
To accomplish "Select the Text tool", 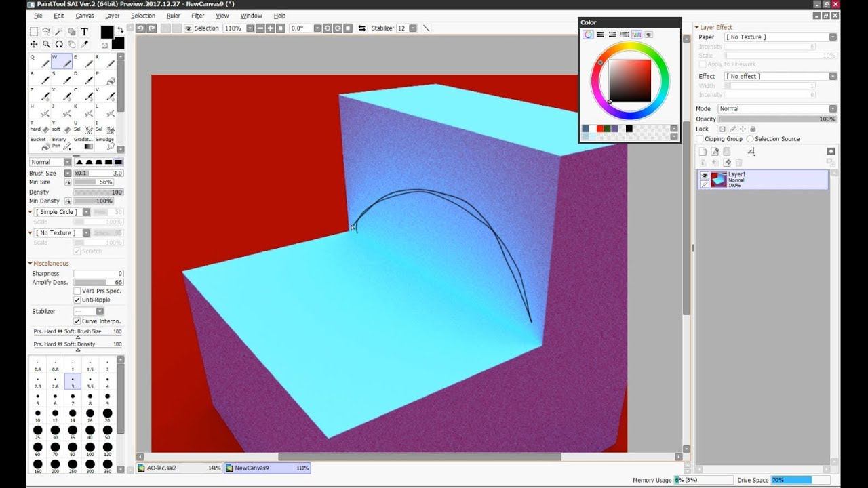I will point(84,31).
